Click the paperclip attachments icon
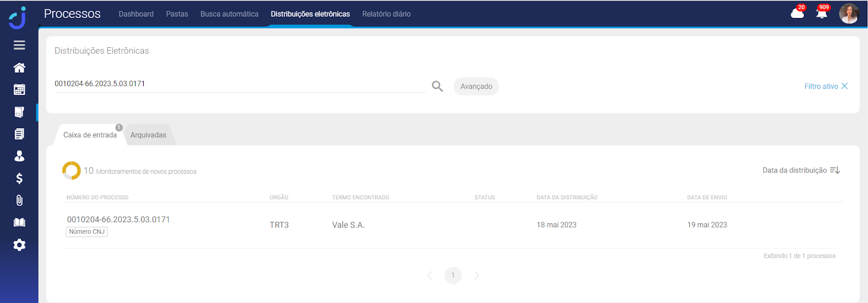Viewport: 868px width, 303px height. pos(20,201)
